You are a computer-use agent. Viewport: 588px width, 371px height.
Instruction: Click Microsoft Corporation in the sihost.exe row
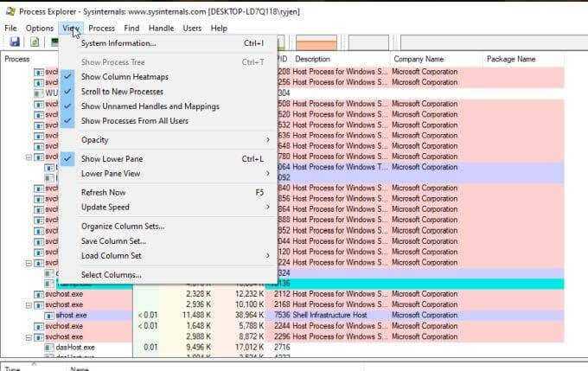click(x=425, y=315)
